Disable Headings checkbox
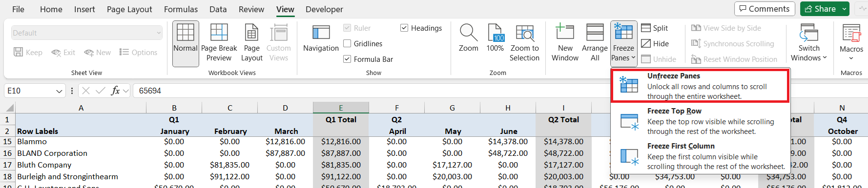The image size is (868, 188). point(404,28)
